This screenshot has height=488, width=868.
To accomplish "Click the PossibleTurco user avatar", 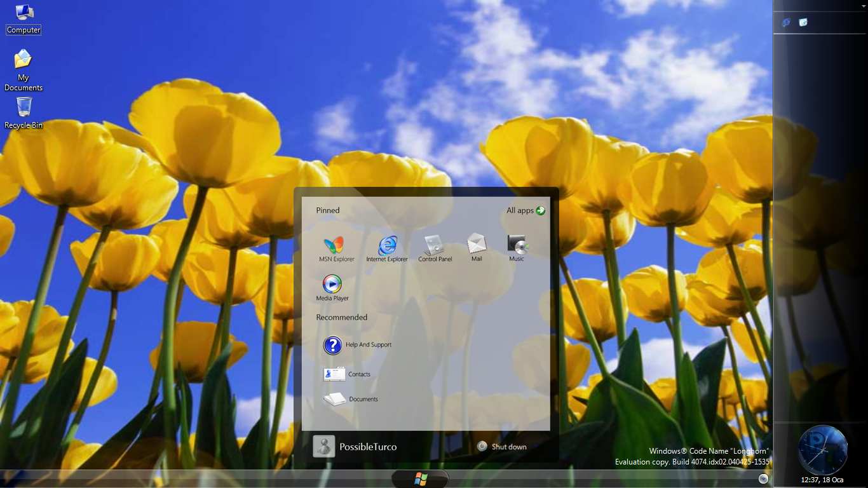I will click(324, 447).
